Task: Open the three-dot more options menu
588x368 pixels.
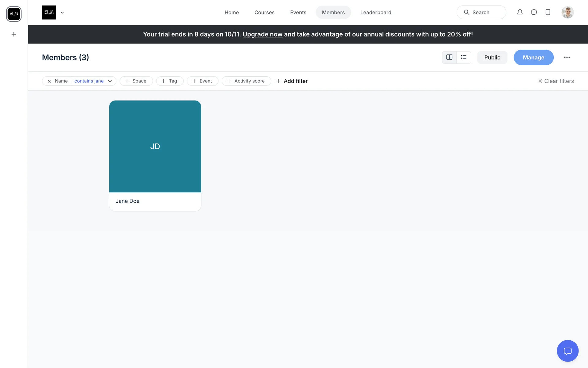Action: (567, 57)
